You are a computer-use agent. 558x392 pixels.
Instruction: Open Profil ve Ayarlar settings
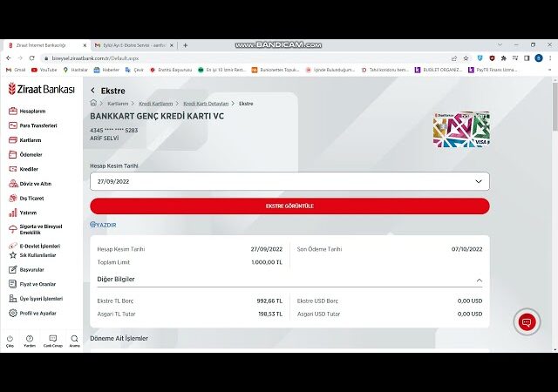tap(37, 313)
